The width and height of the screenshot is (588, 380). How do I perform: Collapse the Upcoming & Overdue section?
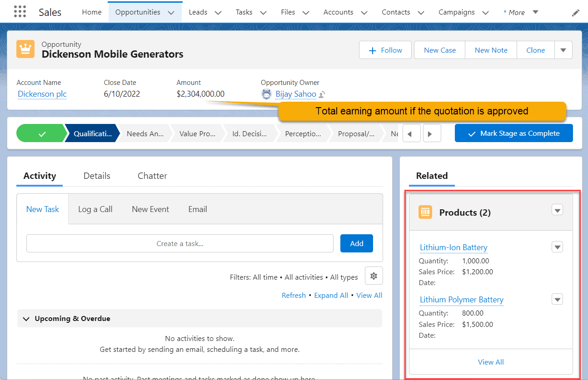(x=26, y=319)
